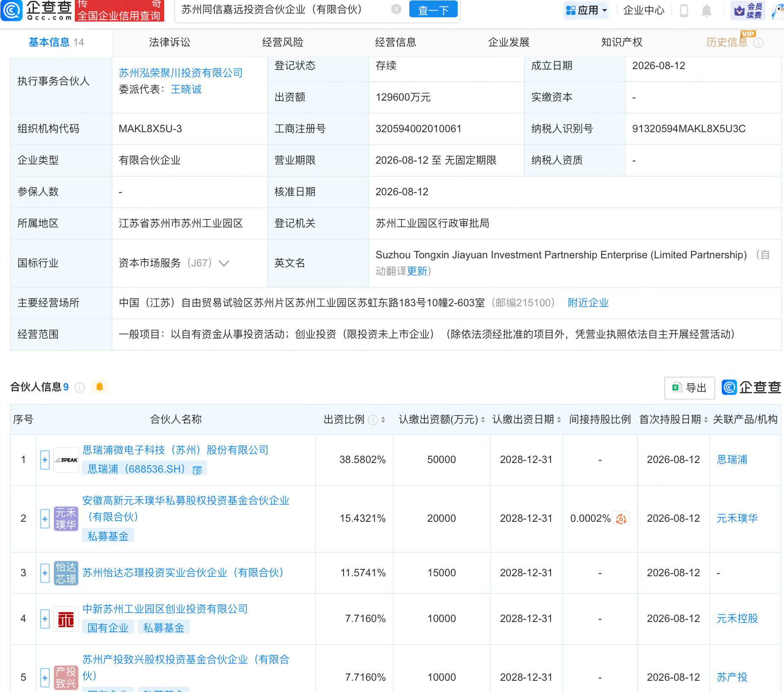Open 苏州怡达芯璟投资实业合伙企业 link
The height and width of the screenshot is (692, 784).
pyautogui.click(x=183, y=573)
